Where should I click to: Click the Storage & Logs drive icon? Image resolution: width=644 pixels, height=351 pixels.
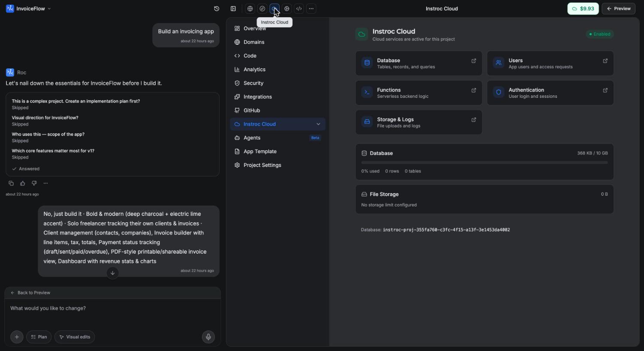coord(367,122)
